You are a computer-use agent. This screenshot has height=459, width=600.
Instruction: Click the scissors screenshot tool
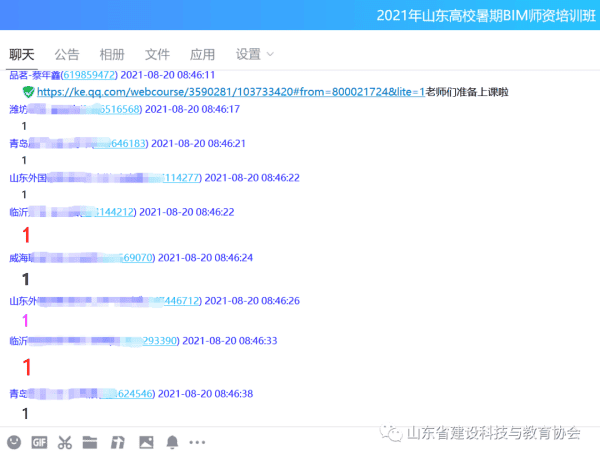pyautogui.click(x=65, y=441)
